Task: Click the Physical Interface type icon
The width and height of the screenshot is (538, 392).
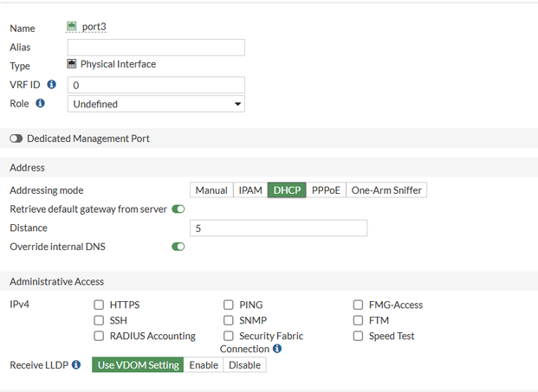Action: coord(72,64)
